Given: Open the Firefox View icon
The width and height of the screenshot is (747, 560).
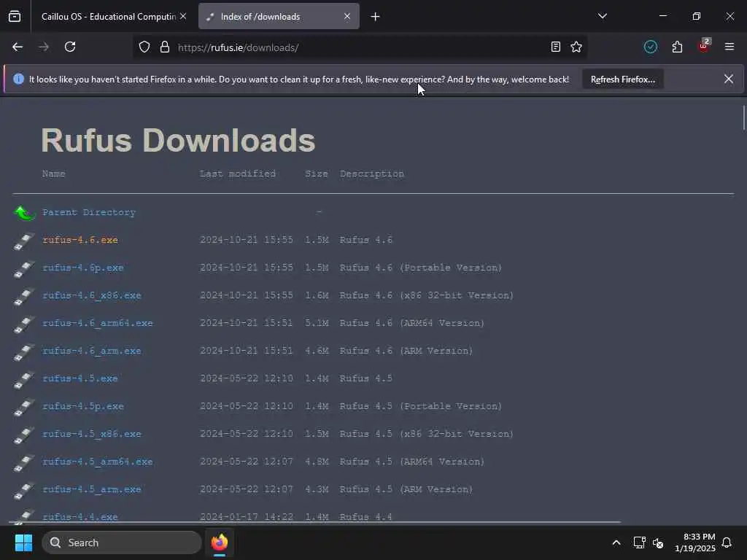Looking at the screenshot, I should (x=15, y=17).
